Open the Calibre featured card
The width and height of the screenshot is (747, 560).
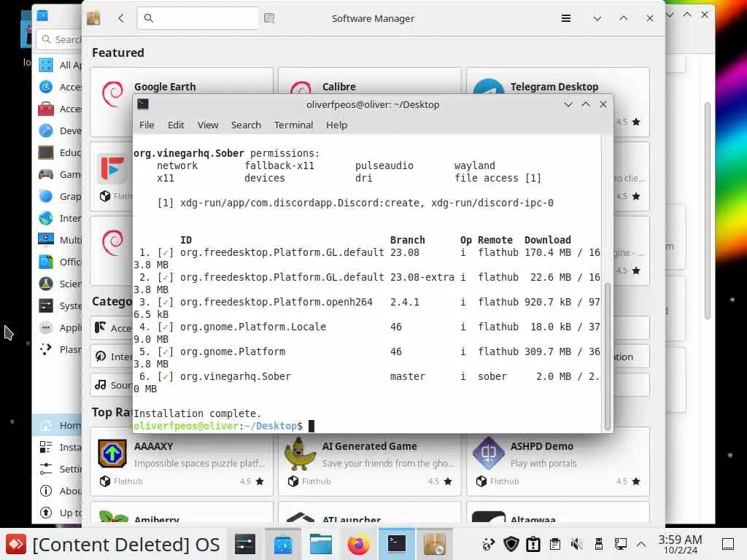370,82
